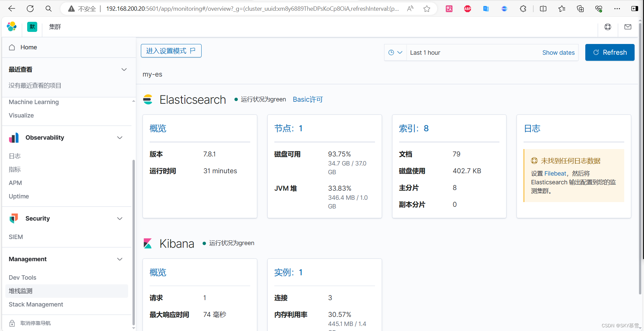The image size is (644, 331).
Task: Click the 集群 breadcrumb
Action: tap(55, 27)
